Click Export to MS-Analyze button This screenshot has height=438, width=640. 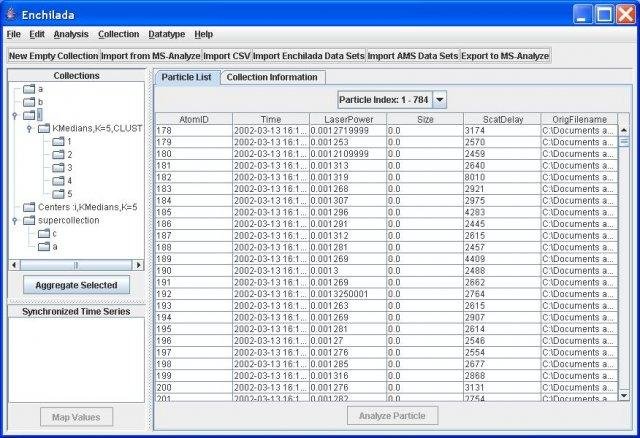[x=505, y=56]
